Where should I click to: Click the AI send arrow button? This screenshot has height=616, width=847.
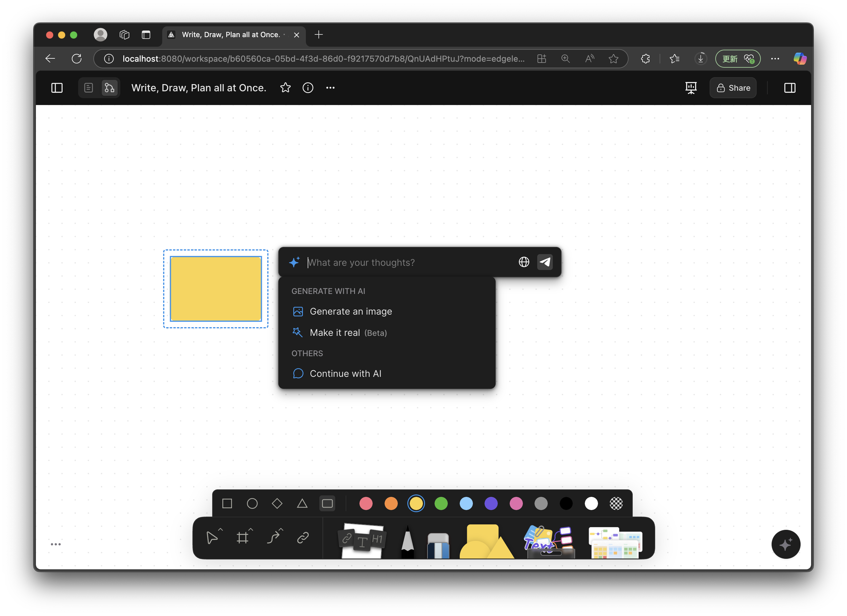pos(544,262)
